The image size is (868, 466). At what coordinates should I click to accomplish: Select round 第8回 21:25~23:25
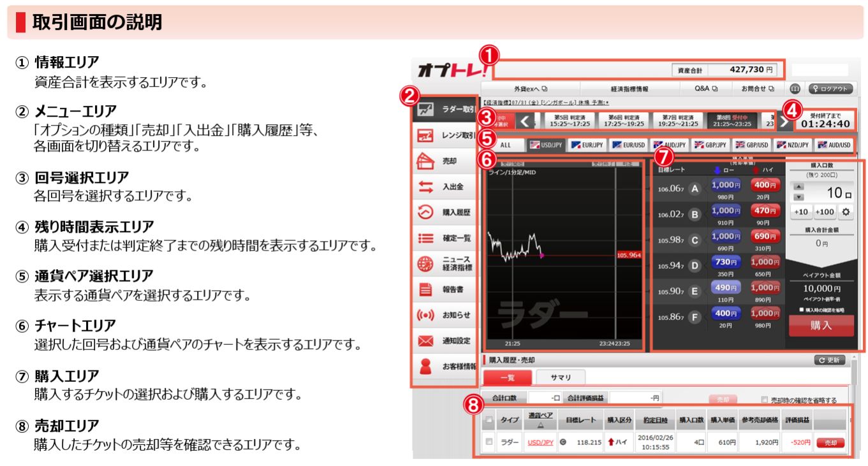733,120
